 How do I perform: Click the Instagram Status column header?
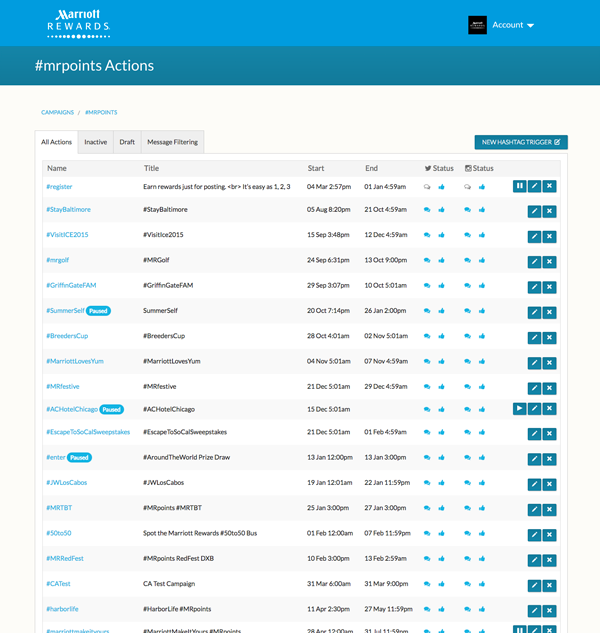pos(479,168)
